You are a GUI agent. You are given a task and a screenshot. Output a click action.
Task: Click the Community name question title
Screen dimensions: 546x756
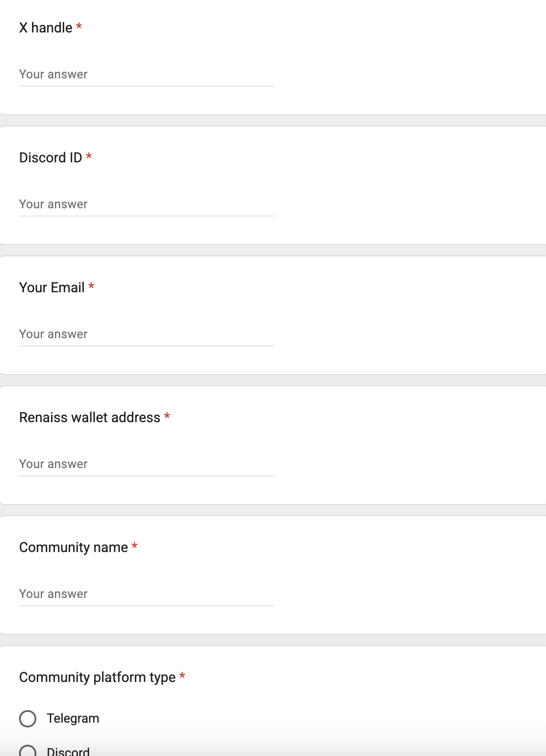[74, 547]
